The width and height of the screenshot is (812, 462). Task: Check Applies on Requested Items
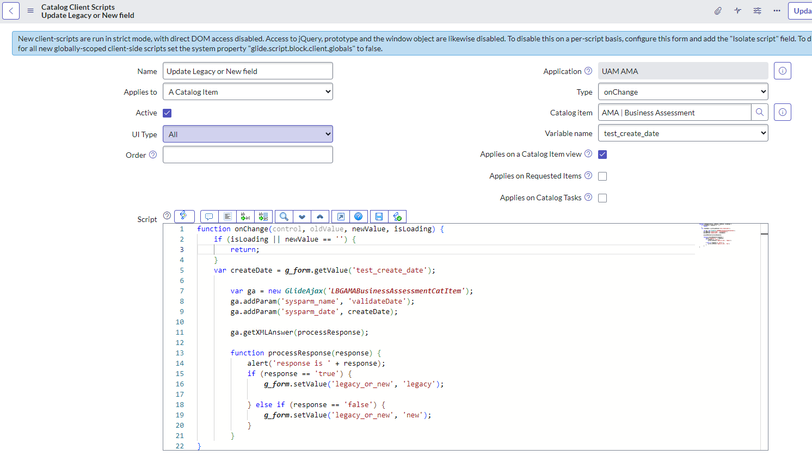pyautogui.click(x=602, y=176)
